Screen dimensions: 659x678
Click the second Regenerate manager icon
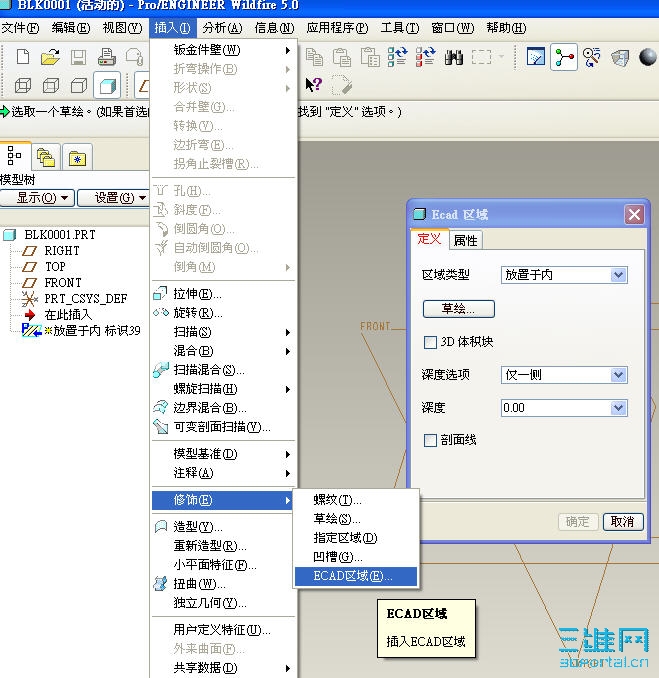click(425, 57)
